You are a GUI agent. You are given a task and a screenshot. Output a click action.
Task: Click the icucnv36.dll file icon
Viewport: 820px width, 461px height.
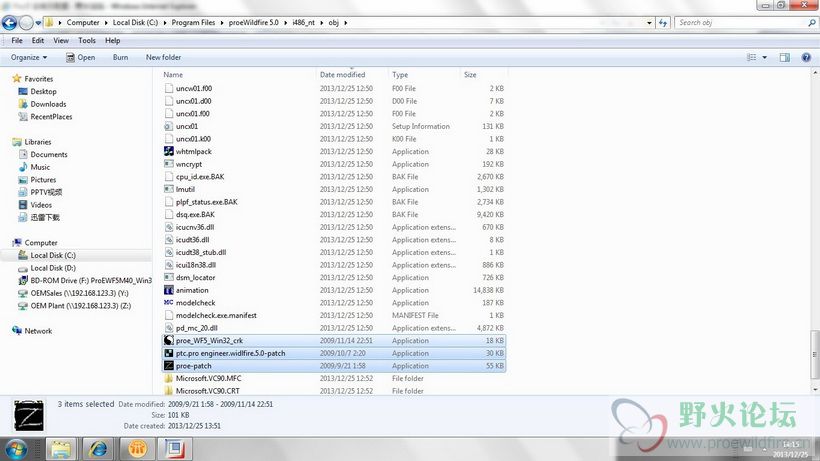(x=168, y=227)
